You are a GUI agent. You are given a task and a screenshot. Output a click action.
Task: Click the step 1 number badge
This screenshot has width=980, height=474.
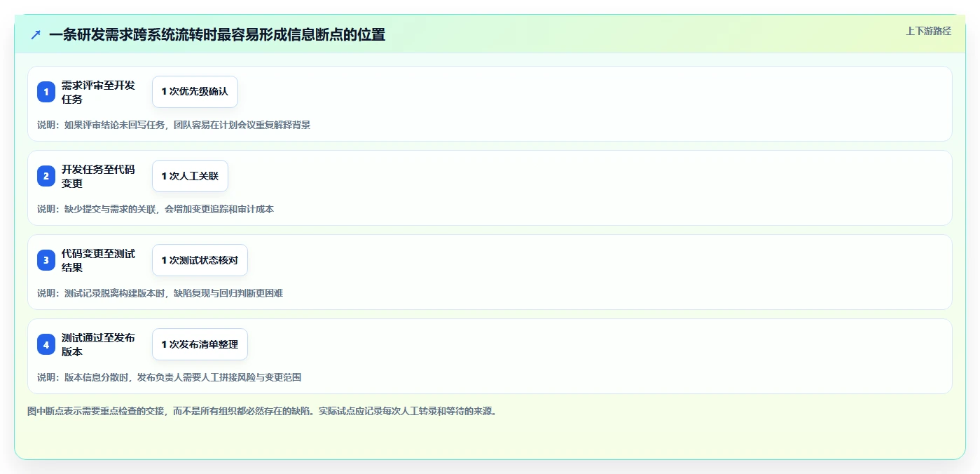tap(46, 92)
